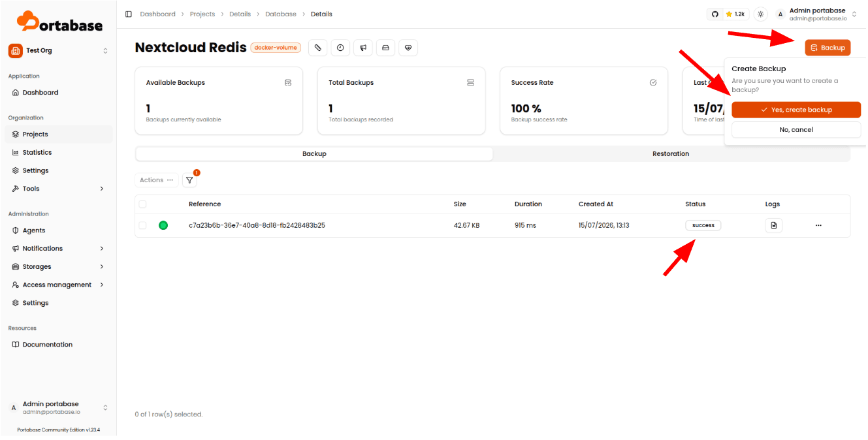Go to Dashboard in the sidebar
The width and height of the screenshot is (868, 440).
[x=58, y=93]
